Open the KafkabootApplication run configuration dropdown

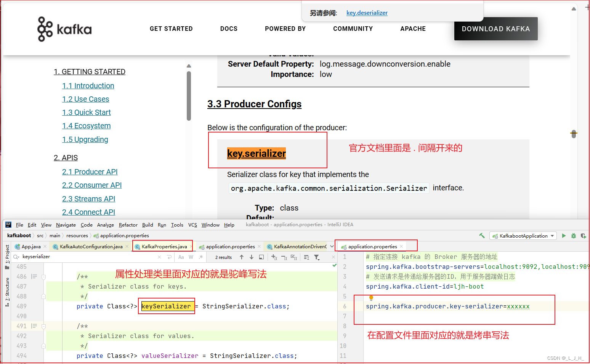click(552, 236)
